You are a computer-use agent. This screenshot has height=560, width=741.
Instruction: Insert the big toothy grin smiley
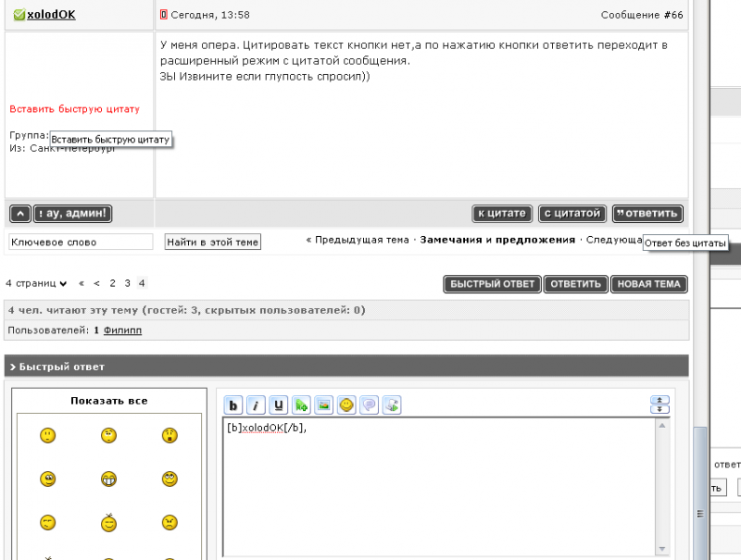coord(108,479)
